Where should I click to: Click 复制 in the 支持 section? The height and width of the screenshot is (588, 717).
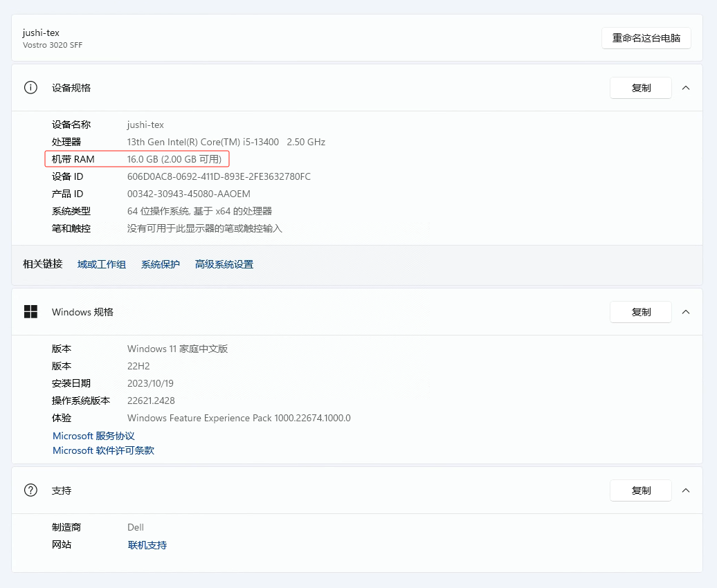point(641,490)
